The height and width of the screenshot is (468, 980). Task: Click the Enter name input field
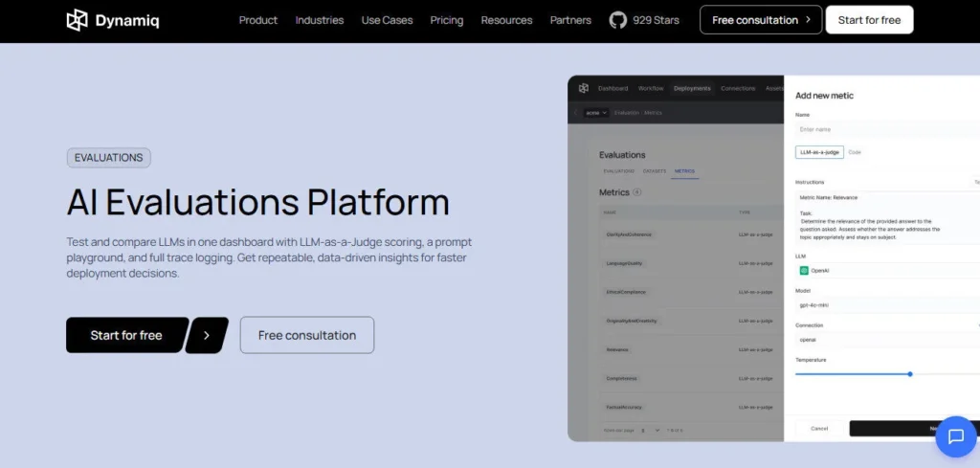pyautogui.click(x=887, y=129)
